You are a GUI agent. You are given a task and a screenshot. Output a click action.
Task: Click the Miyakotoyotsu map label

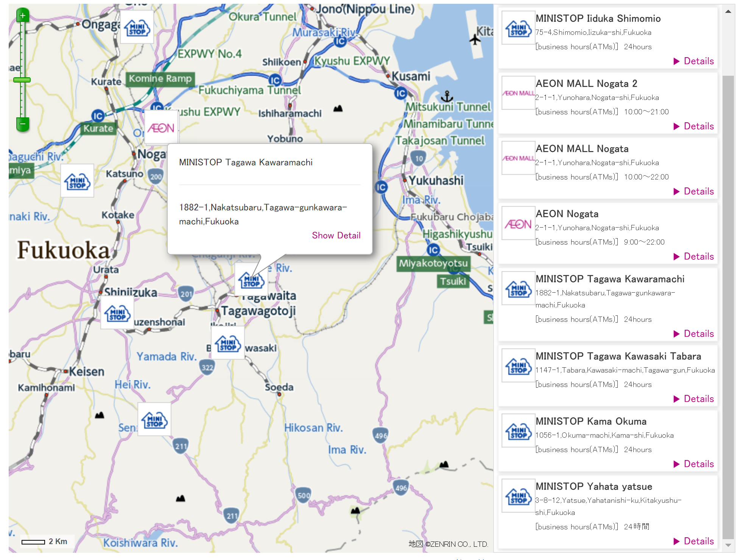coord(433,264)
